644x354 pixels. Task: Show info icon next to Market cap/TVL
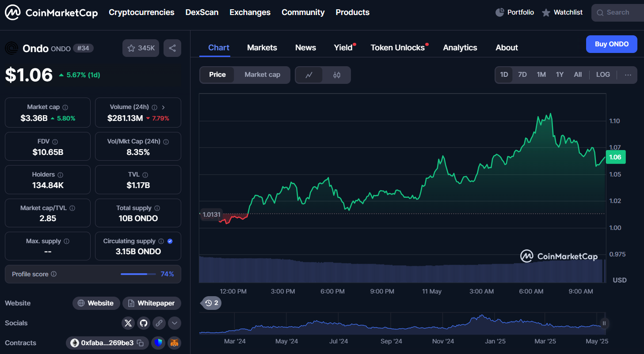click(72, 208)
